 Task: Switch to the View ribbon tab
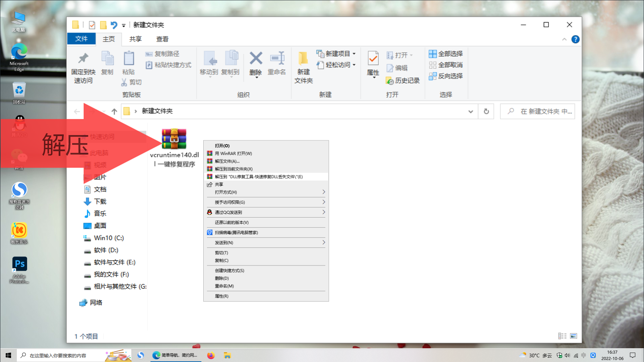point(162,39)
